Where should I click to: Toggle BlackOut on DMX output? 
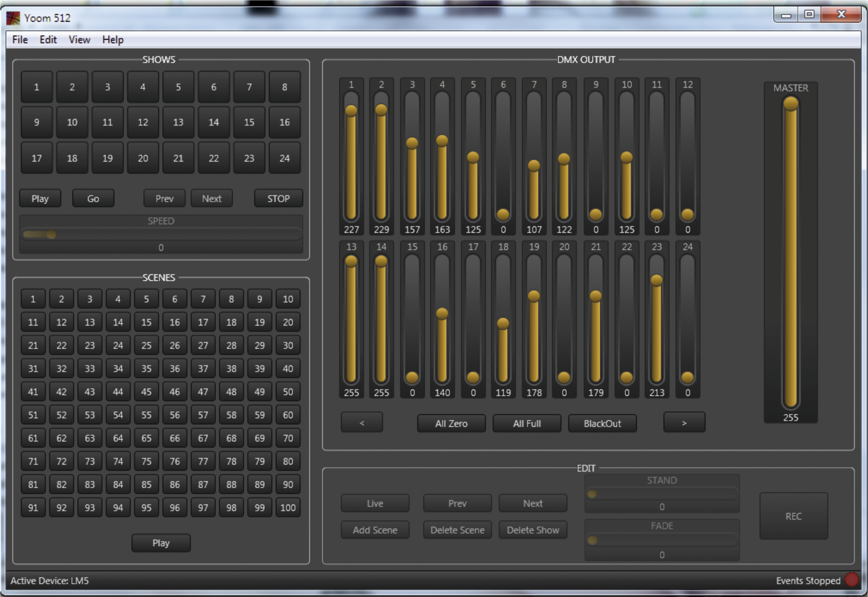602,423
